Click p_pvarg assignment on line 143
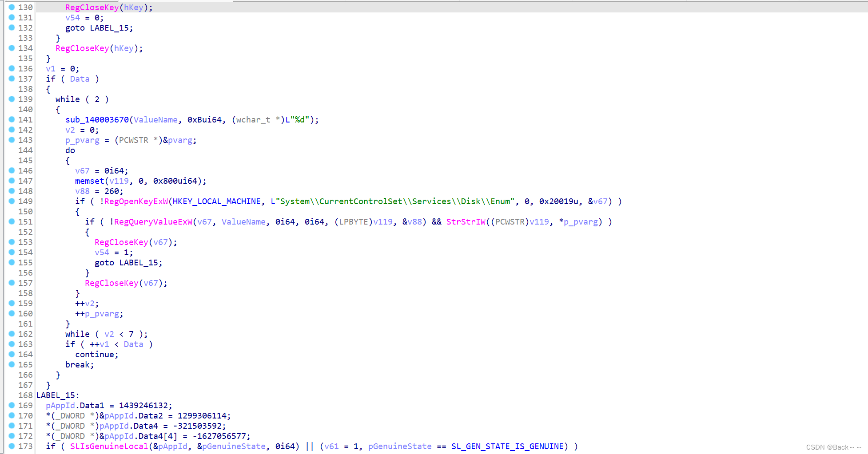 (131, 140)
